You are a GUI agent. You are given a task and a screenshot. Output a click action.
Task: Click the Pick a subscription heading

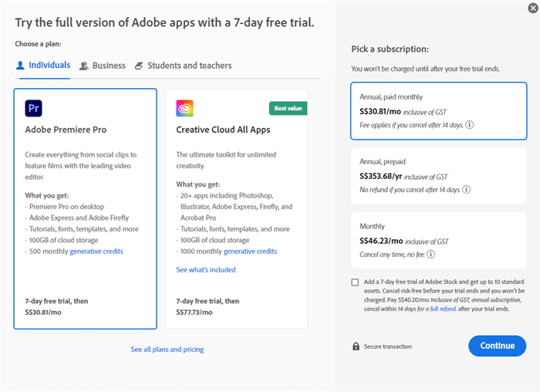point(390,49)
